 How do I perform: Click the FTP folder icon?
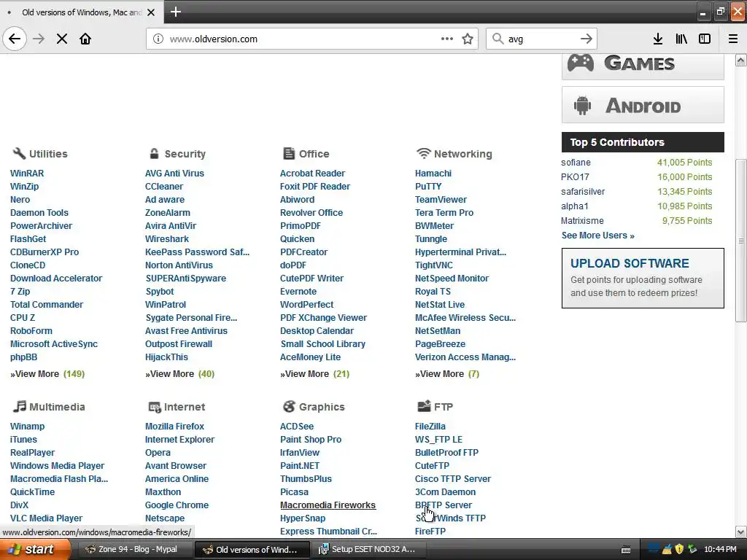click(424, 405)
